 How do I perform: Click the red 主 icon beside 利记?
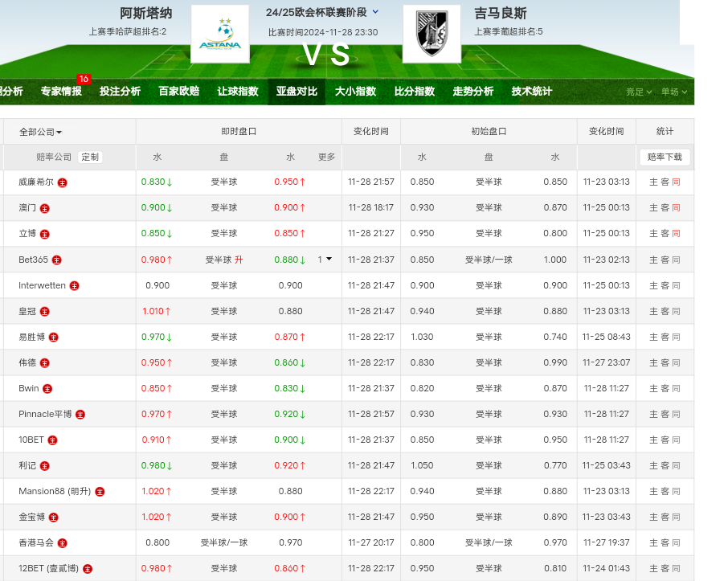(x=44, y=466)
